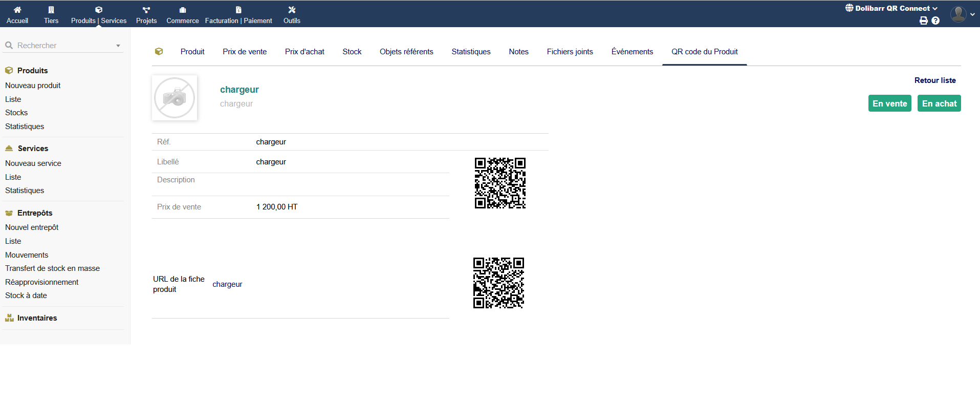Viewport: 980px width, 401px height.
Task: Open the Projets module icon
Action: click(x=146, y=10)
